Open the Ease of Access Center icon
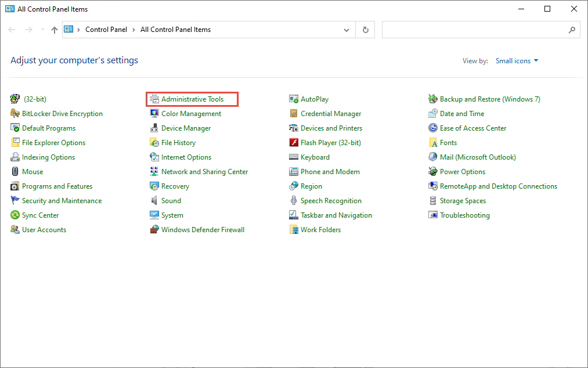This screenshot has height=368, width=588. point(433,128)
